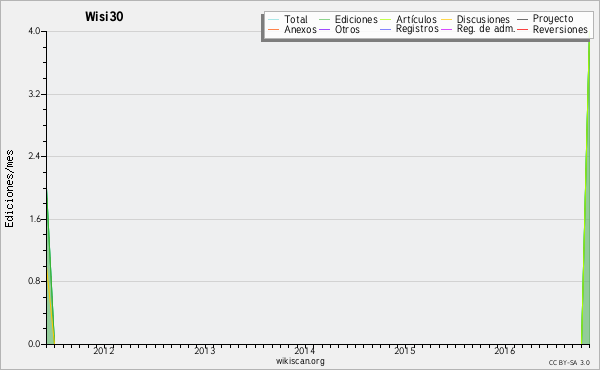The height and width of the screenshot is (370, 600).
Task: Click the Discusiones legend label
Action: click(x=483, y=19)
